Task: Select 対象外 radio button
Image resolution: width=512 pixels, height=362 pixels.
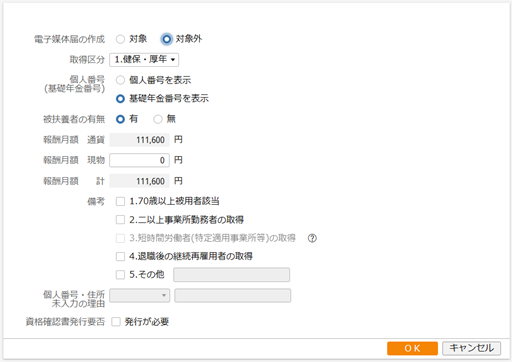Action: pyautogui.click(x=166, y=39)
